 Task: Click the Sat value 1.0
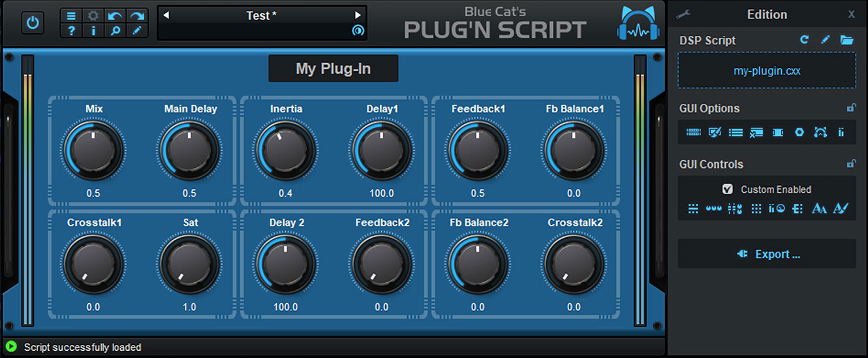[189, 307]
